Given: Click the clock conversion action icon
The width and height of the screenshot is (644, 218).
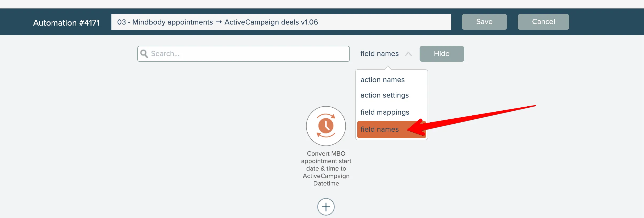Looking at the screenshot, I should (x=326, y=126).
